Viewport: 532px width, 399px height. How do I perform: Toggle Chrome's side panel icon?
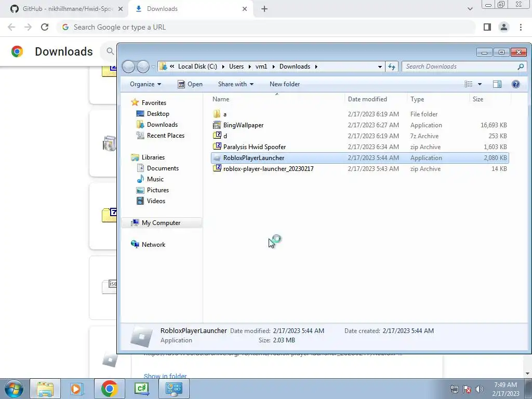click(487, 27)
